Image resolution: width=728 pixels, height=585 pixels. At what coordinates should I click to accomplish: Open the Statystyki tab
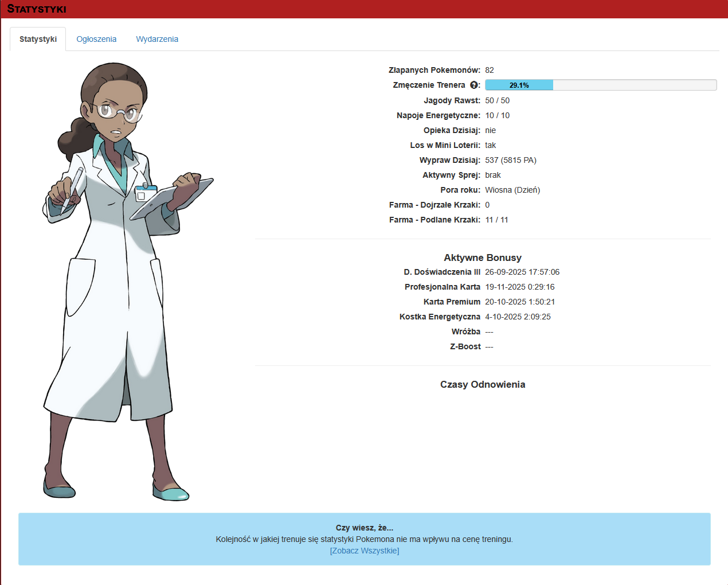(x=38, y=39)
